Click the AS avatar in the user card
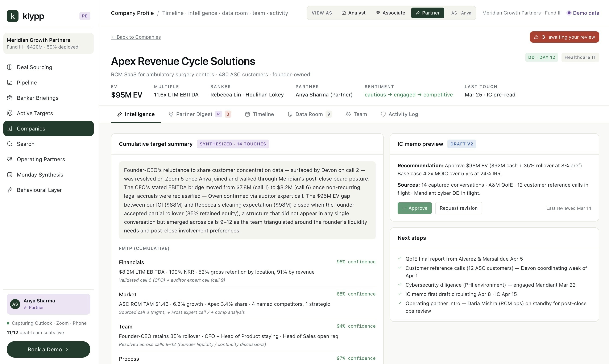 pos(15,304)
